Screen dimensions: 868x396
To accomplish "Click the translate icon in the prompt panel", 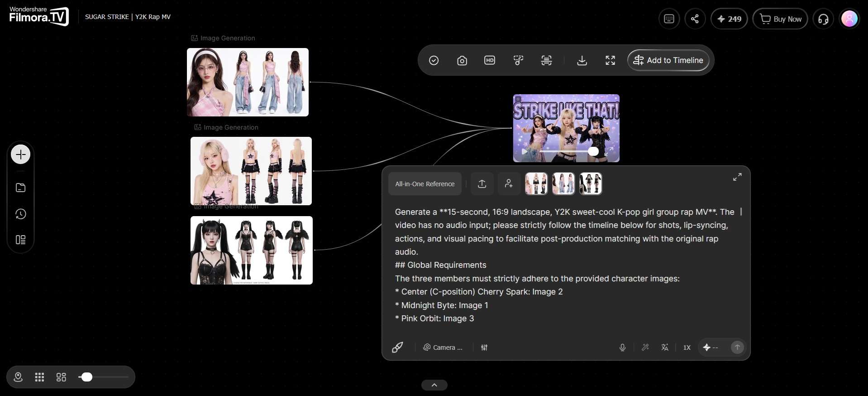I will tap(665, 348).
